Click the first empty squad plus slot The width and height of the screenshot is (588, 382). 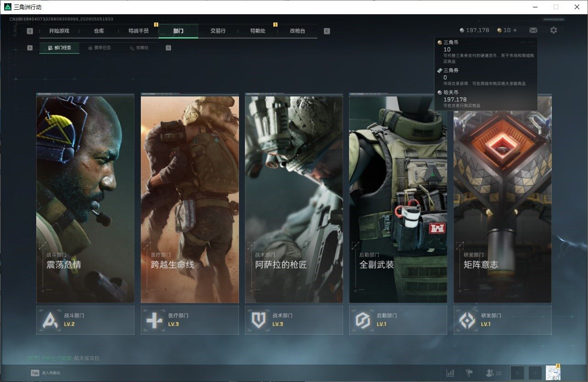tap(517, 373)
